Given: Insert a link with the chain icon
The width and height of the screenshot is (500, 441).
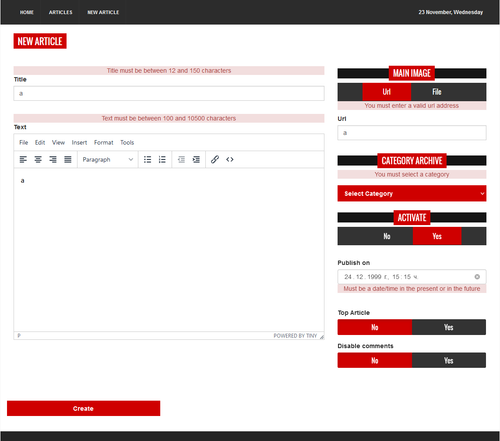Looking at the screenshot, I should 215,160.
